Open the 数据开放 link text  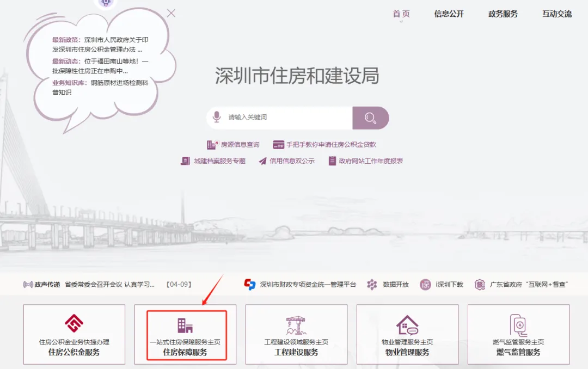(x=396, y=285)
